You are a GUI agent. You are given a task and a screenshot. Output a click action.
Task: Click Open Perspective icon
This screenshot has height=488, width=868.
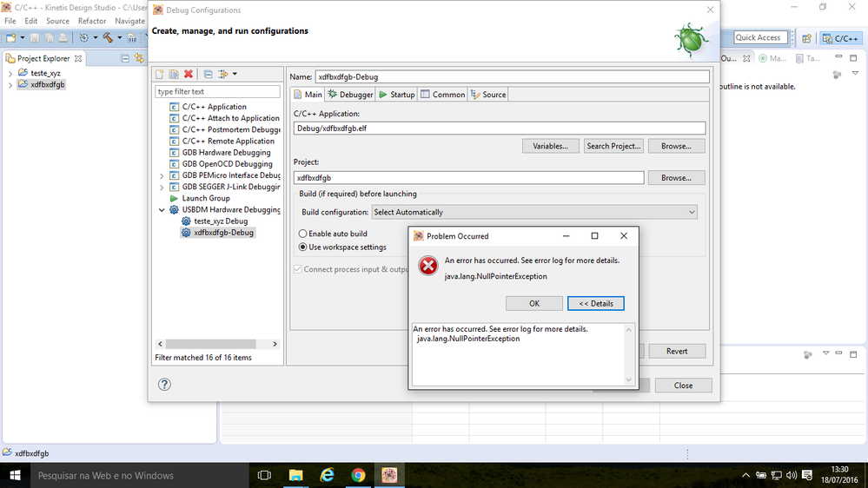click(806, 38)
